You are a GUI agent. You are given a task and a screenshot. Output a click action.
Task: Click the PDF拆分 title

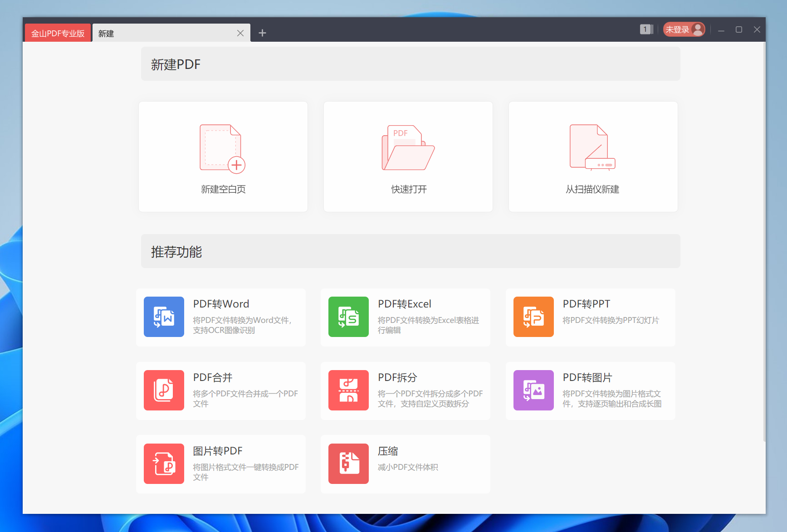(x=397, y=377)
